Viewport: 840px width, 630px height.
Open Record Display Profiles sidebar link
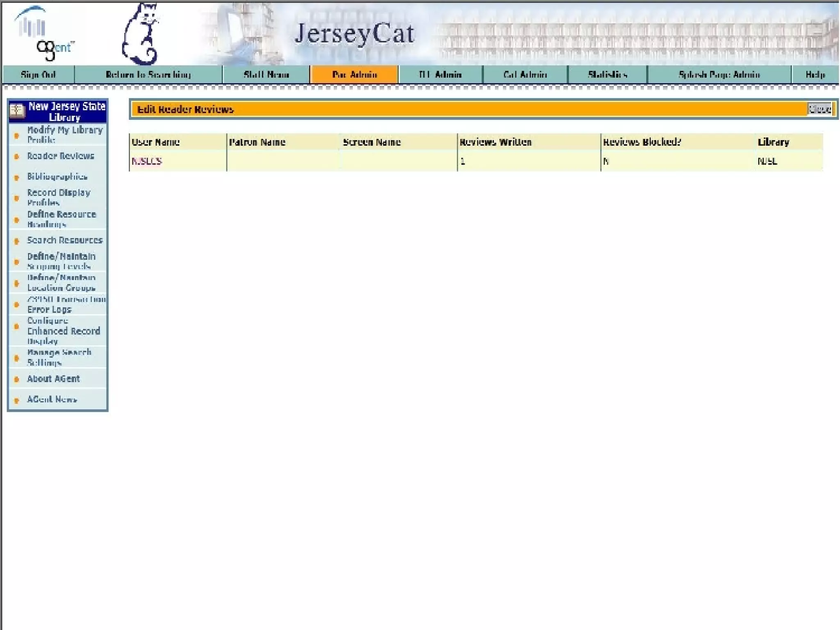(x=59, y=197)
